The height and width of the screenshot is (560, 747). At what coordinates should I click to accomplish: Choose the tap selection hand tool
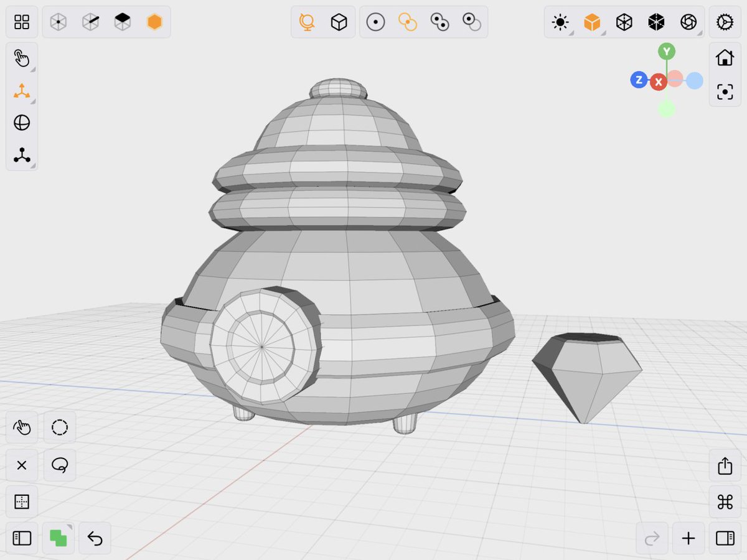click(x=22, y=427)
